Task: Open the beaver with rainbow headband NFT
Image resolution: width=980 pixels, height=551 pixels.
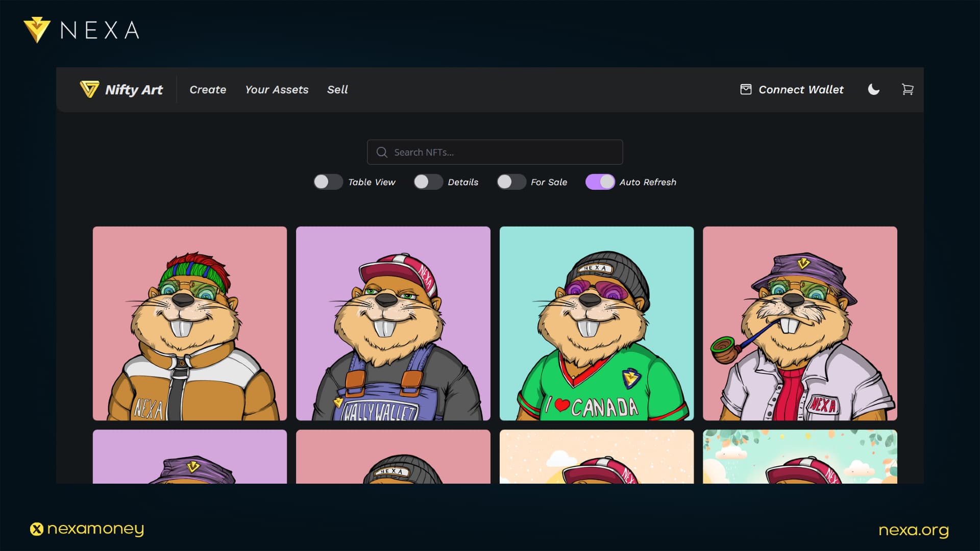Action: point(190,323)
